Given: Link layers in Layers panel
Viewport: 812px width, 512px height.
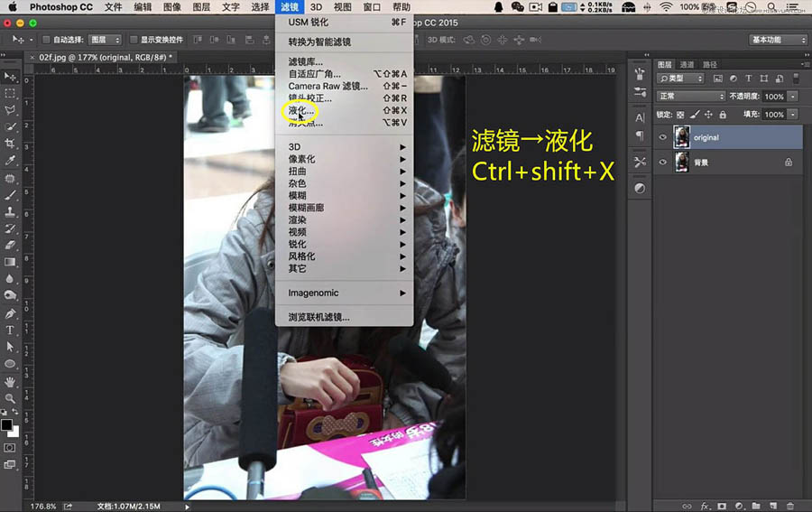Looking at the screenshot, I should [687, 507].
